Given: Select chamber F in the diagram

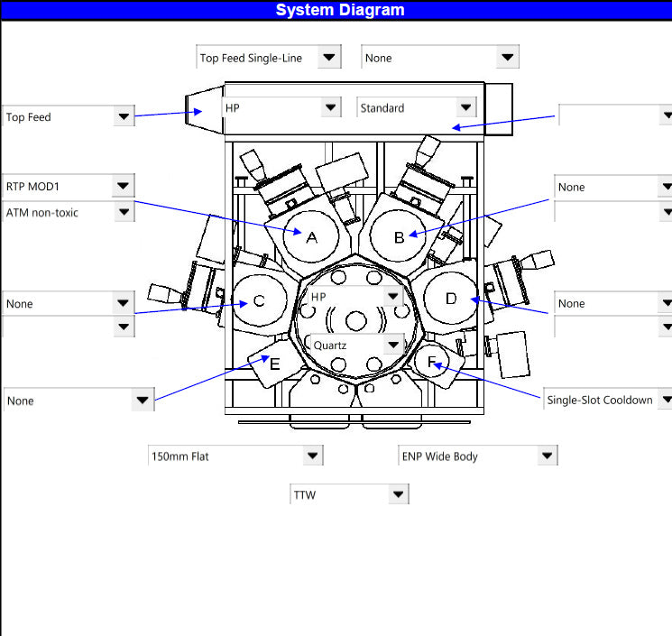Looking at the screenshot, I should pos(432,361).
